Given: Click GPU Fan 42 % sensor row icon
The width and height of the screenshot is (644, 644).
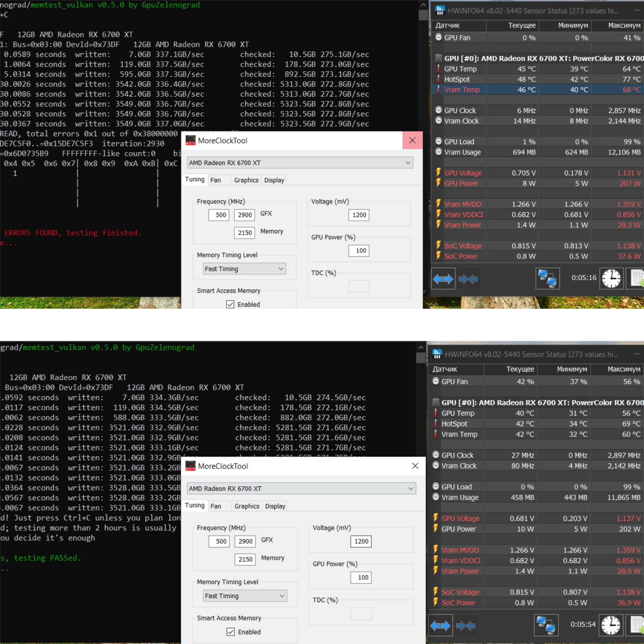Looking at the screenshot, I should [x=436, y=381].
